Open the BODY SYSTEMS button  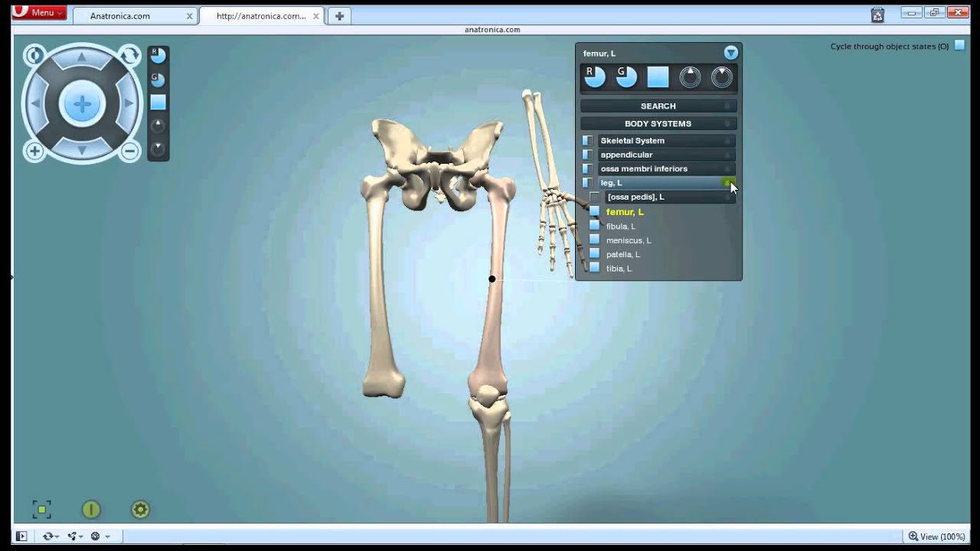click(x=658, y=123)
